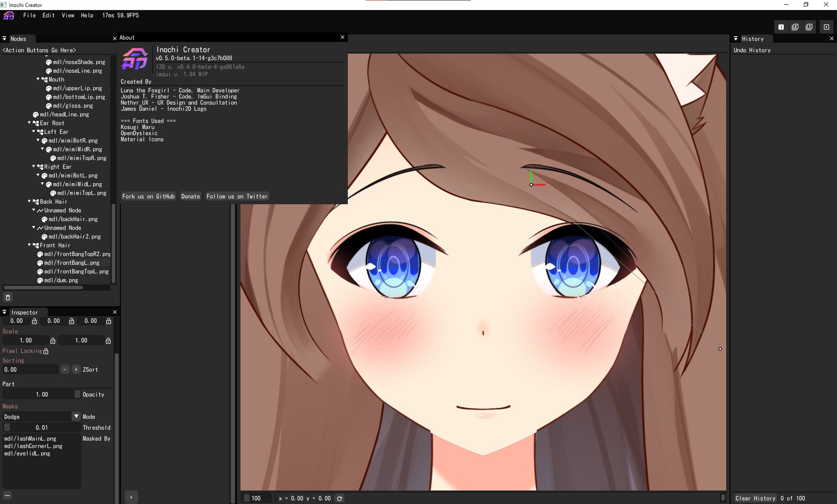
Task: Toggle the Pixel Locking lock control
Action: tap(45, 351)
